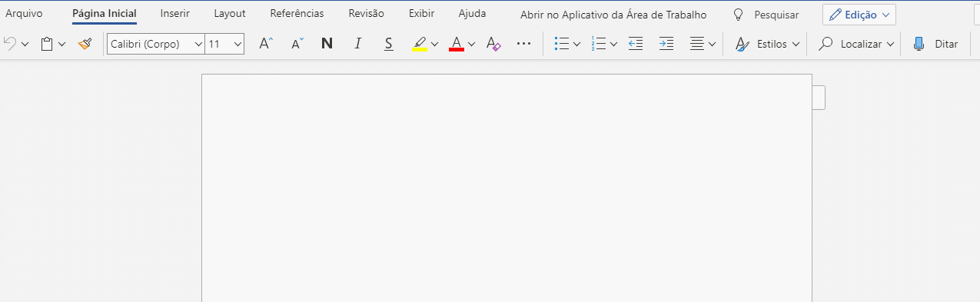Switch to the Layout tab
Image resolution: width=980 pixels, height=302 pixels.
pos(230,14)
